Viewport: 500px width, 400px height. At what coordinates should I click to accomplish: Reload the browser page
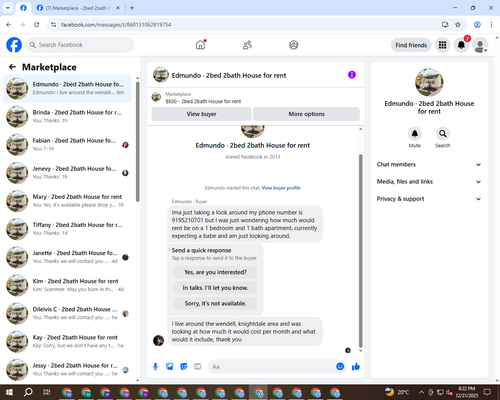[37, 25]
